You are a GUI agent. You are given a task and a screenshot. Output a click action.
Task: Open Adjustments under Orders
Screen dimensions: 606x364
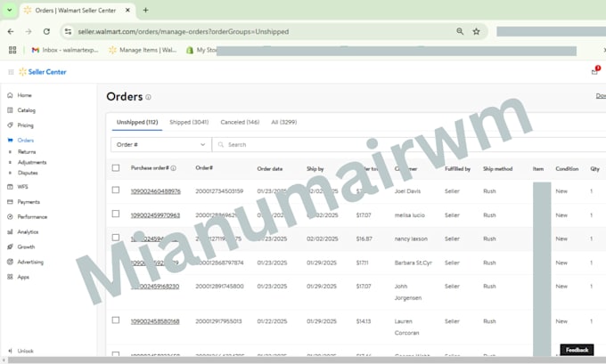32,162
